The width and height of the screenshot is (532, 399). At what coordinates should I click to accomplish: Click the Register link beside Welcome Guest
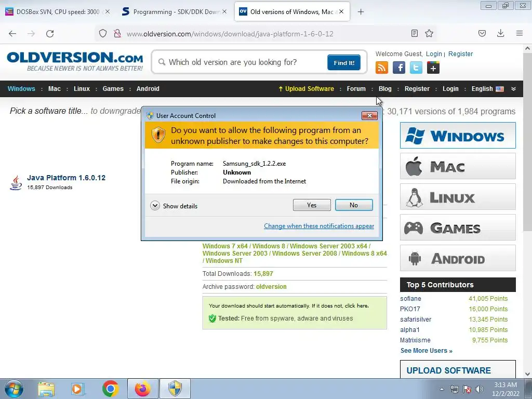[460, 54]
